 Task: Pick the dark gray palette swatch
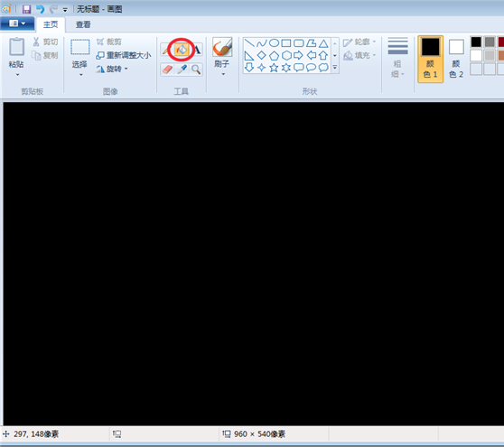click(490, 42)
